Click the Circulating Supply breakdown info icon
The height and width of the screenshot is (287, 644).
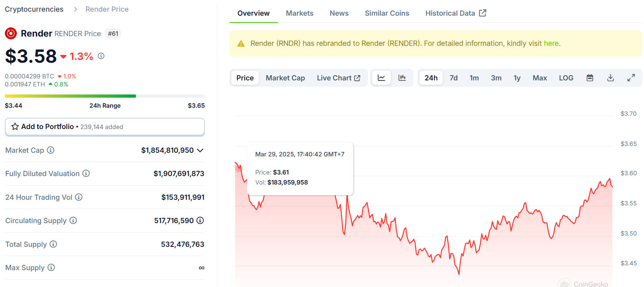(200, 220)
